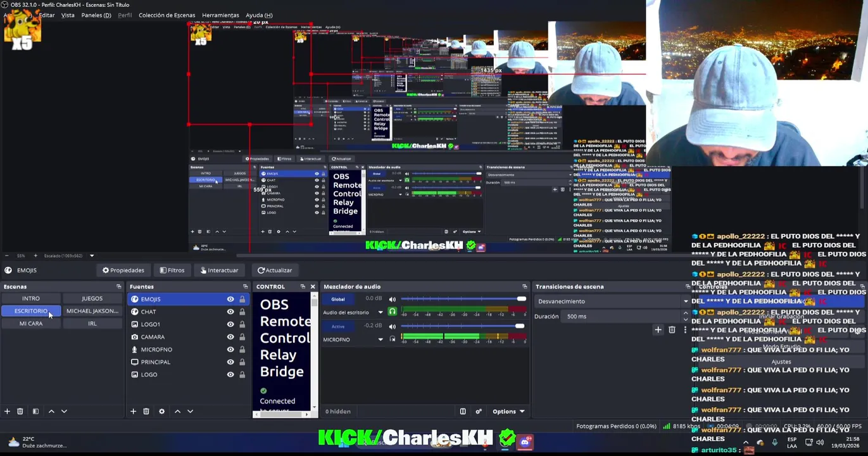Mute the MICROFNO speaker icon

392,326
